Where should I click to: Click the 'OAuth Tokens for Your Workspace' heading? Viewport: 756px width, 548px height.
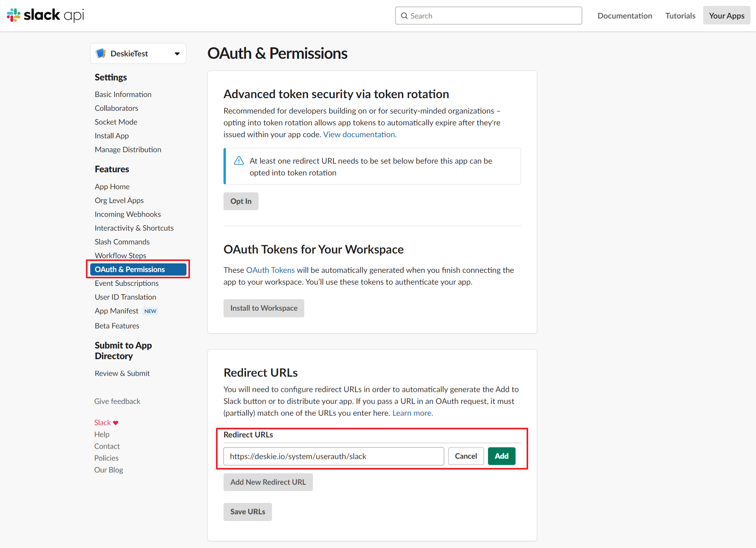pyautogui.click(x=313, y=250)
